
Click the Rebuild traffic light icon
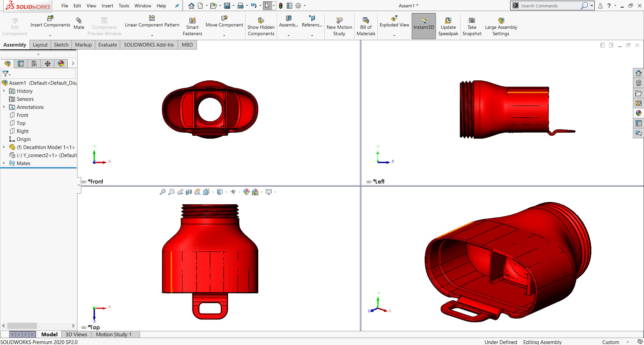tap(281, 6)
